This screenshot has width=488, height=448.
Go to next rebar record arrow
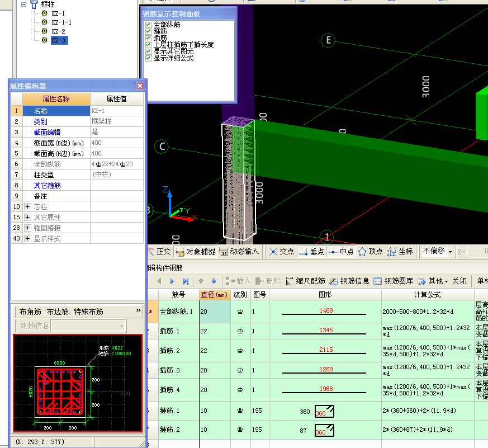pos(172,281)
